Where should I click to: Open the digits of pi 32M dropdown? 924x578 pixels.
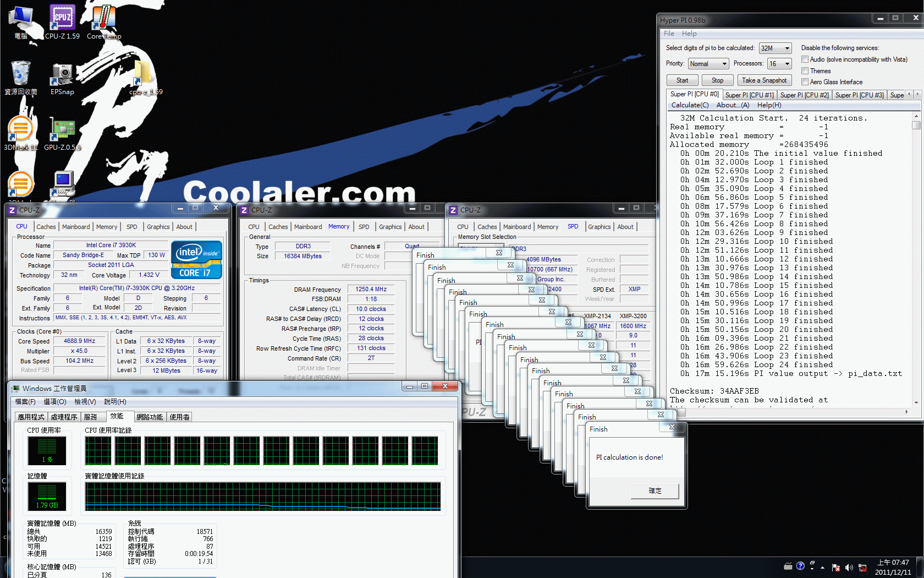[x=775, y=48]
